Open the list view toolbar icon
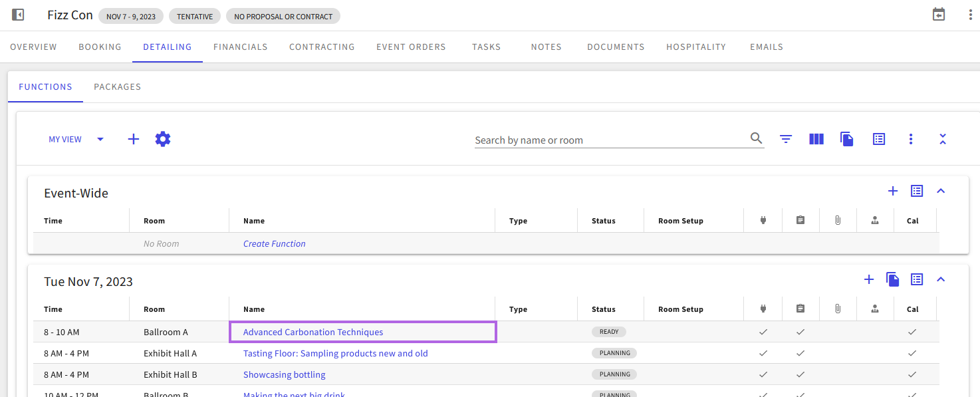This screenshot has height=397, width=980. point(879,139)
